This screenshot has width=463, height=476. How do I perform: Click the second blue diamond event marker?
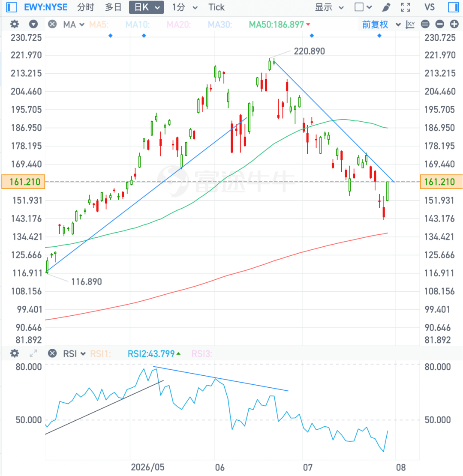tap(144, 36)
